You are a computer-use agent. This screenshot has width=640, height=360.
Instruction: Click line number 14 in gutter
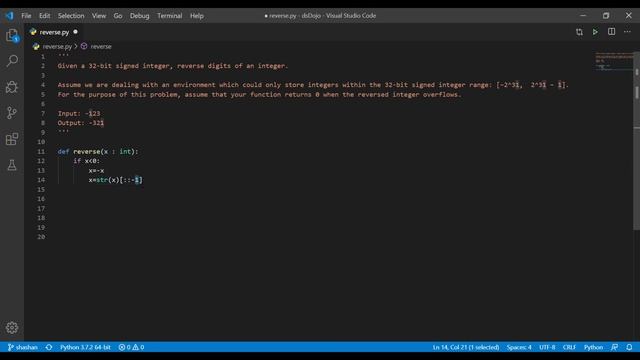click(x=41, y=180)
